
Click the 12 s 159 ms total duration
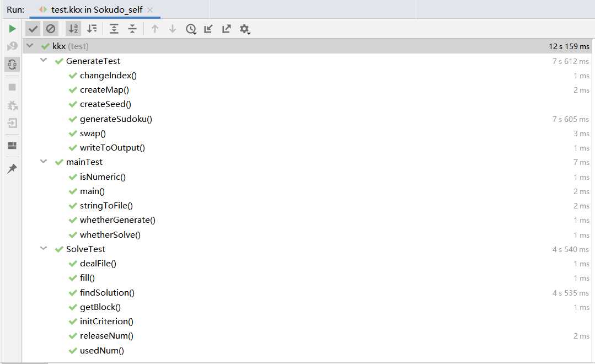569,46
